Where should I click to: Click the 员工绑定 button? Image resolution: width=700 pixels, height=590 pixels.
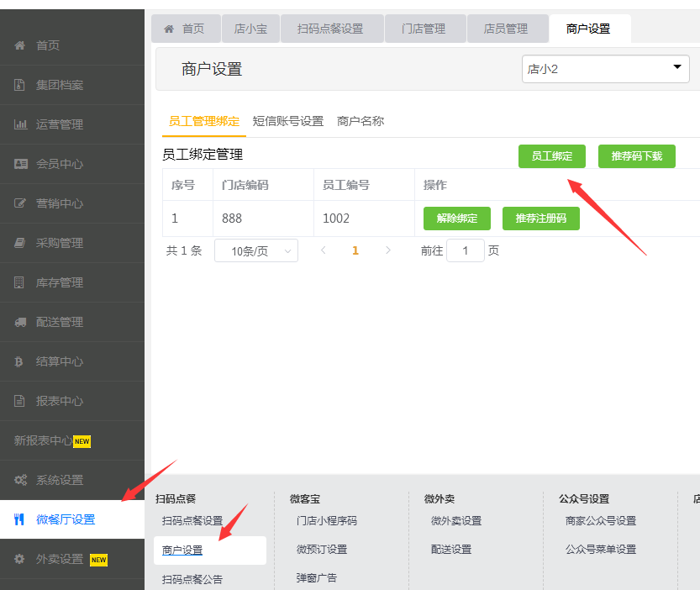[x=552, y=156]
